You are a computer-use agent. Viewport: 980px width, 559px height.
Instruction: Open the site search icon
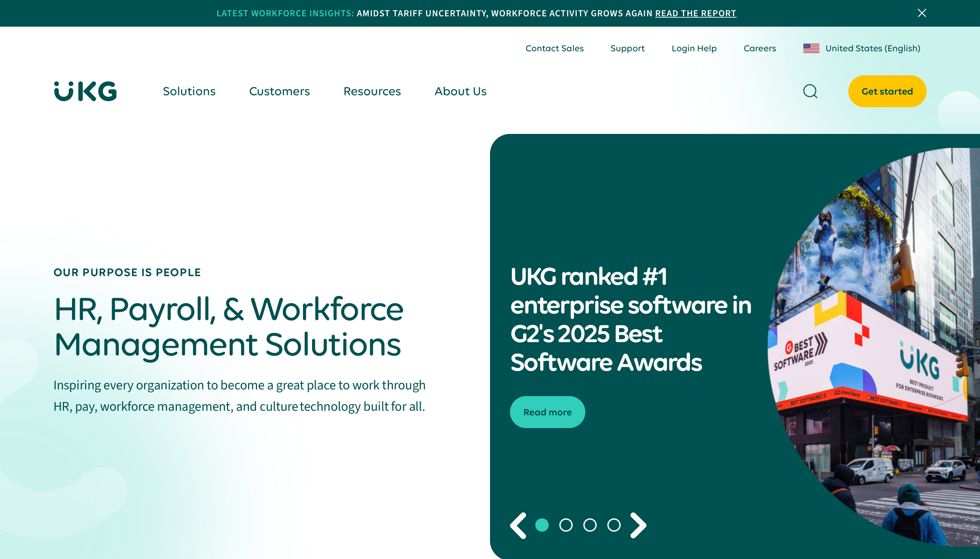[x=810, y=91]
